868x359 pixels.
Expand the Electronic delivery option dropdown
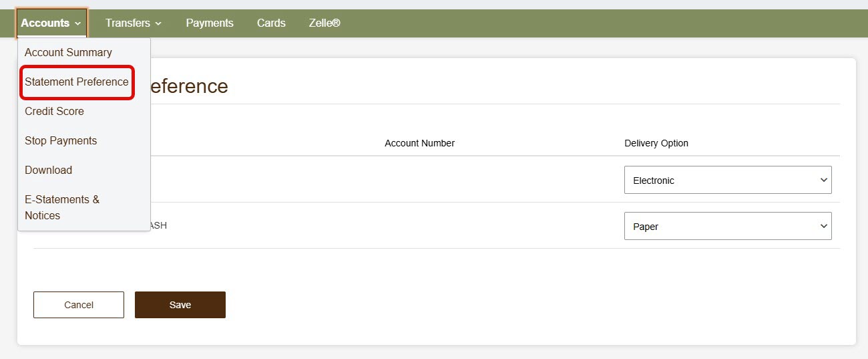pyautogui.click(x=728, y=181)
